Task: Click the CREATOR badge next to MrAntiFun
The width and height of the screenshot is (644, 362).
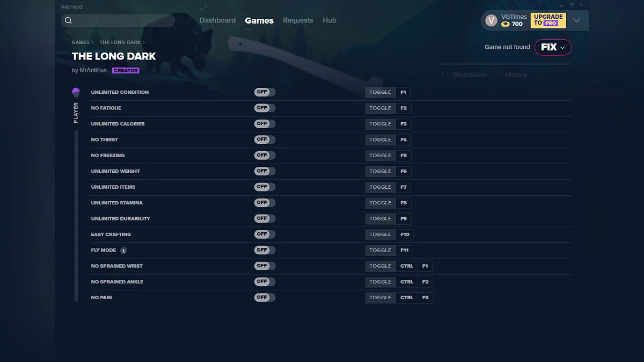Action: point(126,70)
